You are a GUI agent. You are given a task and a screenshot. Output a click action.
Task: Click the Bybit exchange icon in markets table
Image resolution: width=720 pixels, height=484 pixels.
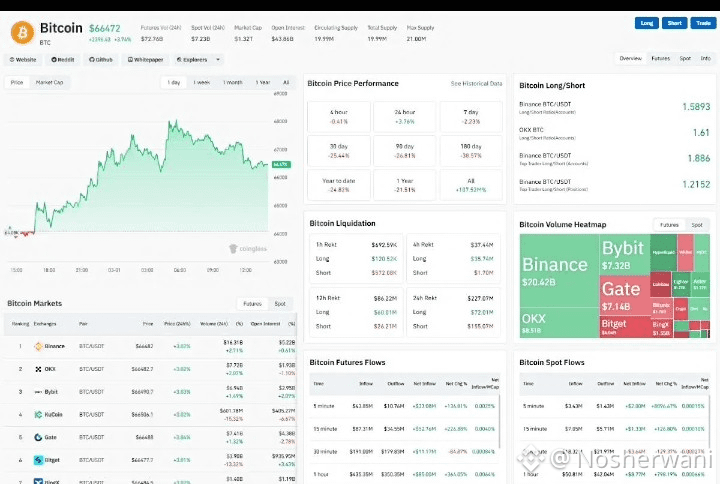click(x=38, y=392)
